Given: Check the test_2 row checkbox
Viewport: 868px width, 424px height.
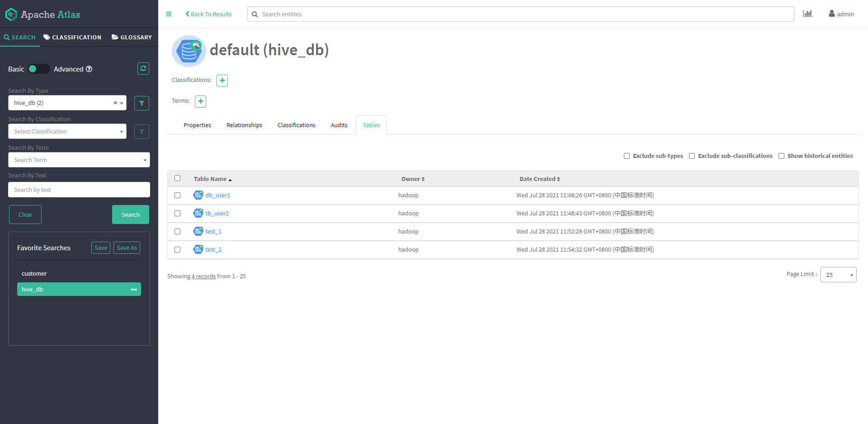Looking at the screenshot, I should click(177, 250).
